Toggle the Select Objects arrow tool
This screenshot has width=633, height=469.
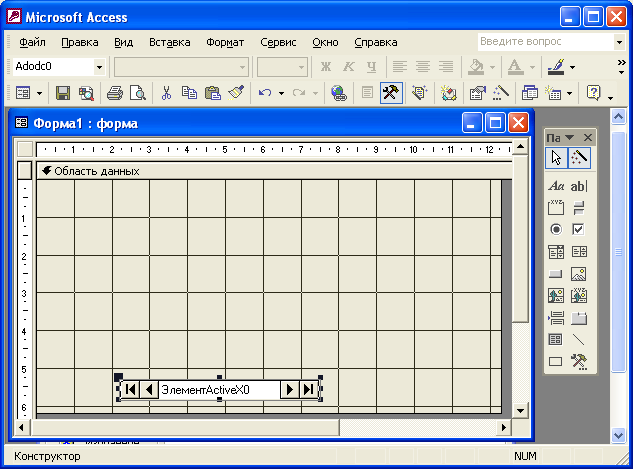(x=556, y=158)
